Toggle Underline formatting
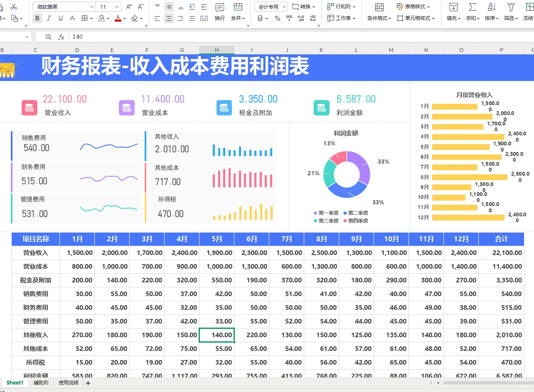The height and width of the screenshot is (392, 534). pyautogui.click(x=61, y=18)
